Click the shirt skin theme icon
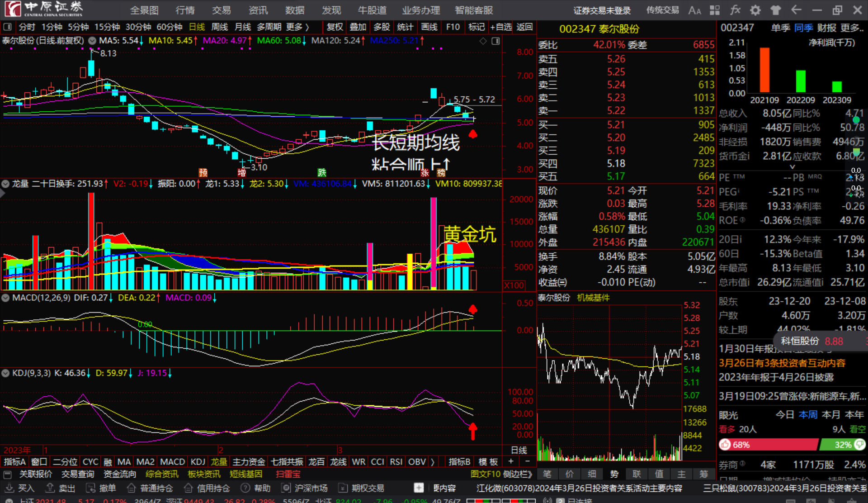This screenshot has width=868, height=503. pyautogui.click(x=776, y=10)
